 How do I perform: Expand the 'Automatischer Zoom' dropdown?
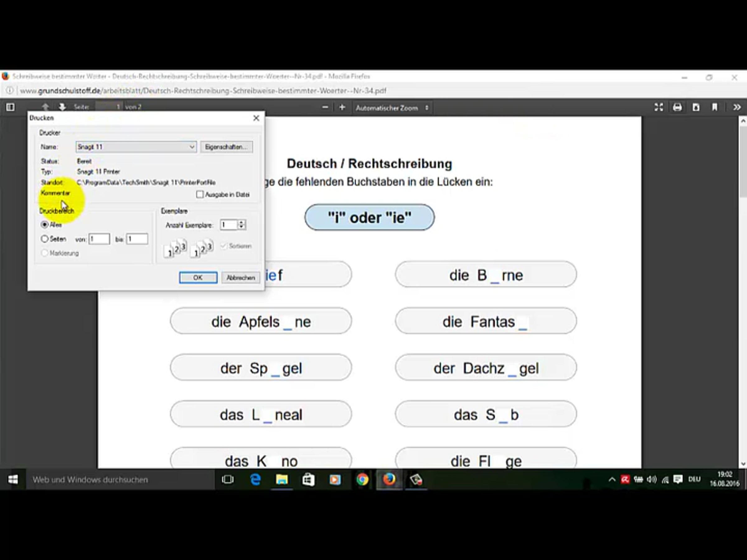[392, 108]
